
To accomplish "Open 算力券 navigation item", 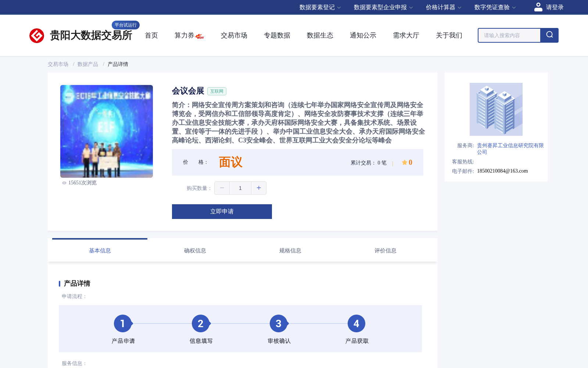I will click(184, 35).
